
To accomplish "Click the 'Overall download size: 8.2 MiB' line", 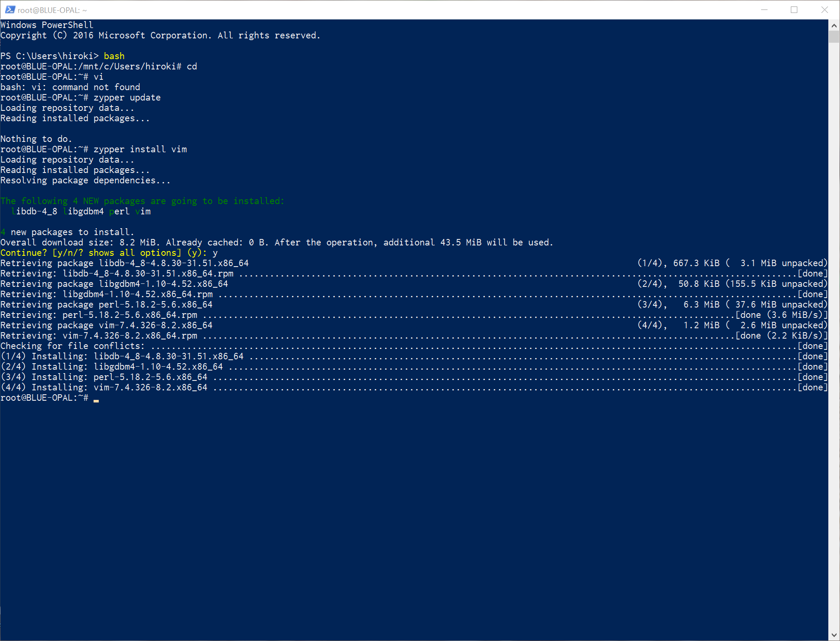I will click(277, 242).
